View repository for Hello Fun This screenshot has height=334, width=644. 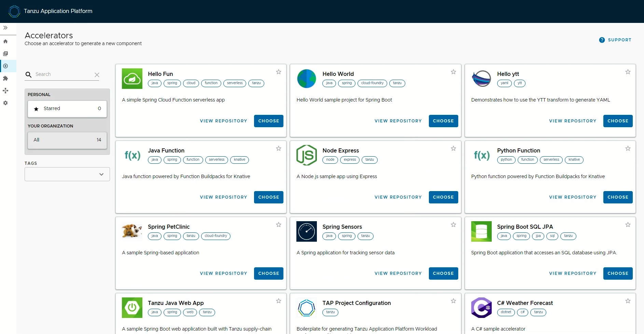(x=223, y=121)
